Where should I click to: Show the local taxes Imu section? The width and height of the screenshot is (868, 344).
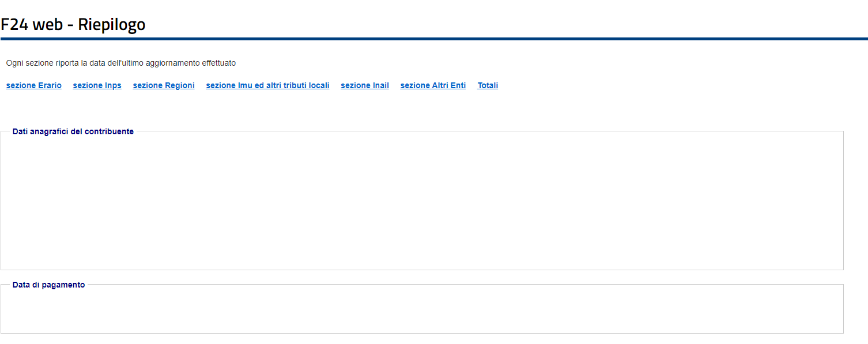(x=267, y=85)
